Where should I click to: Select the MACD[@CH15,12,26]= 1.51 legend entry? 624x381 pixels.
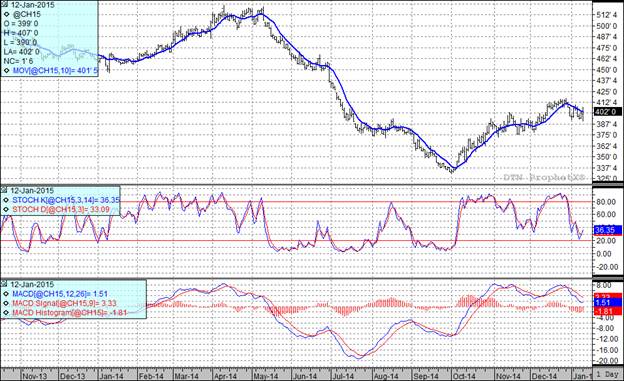[x=60, y=294]
